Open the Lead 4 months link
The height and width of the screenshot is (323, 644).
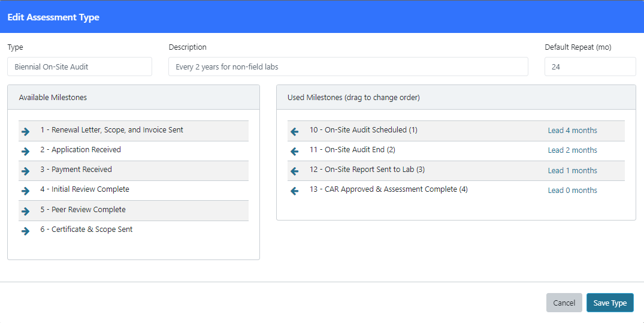pyautogui.click(x=572, y=130)
